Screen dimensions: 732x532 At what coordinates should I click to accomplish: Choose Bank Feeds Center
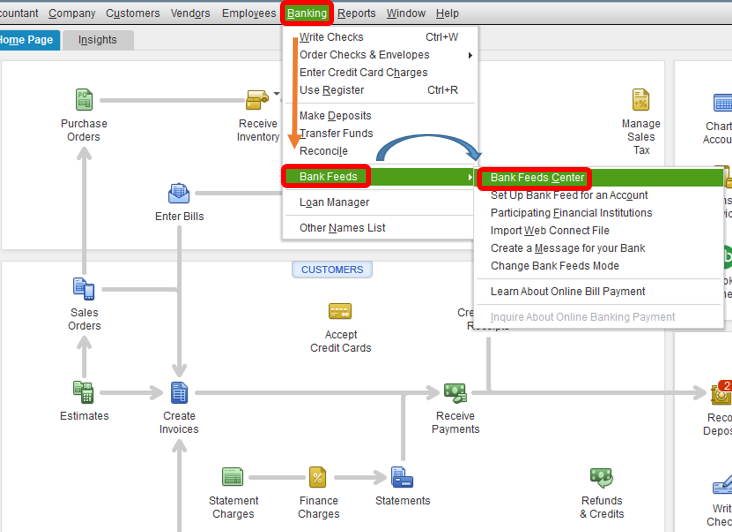[x=599, y=178]
